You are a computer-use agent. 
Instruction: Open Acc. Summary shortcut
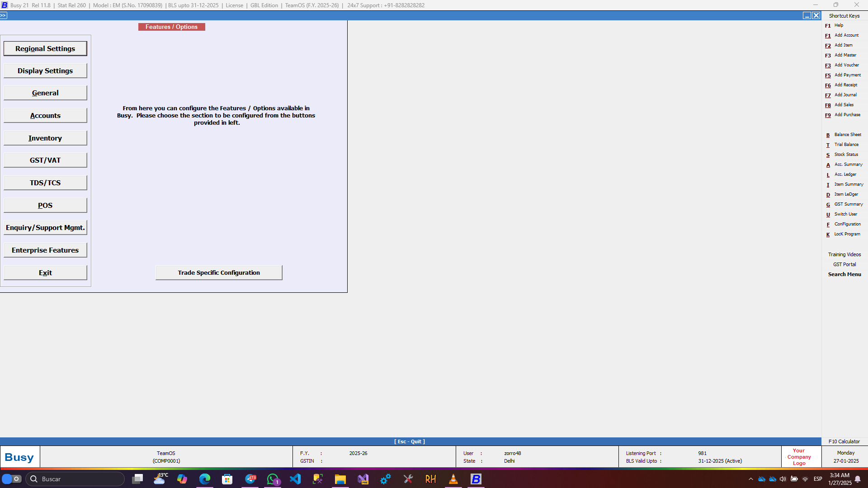pos(844,164)
